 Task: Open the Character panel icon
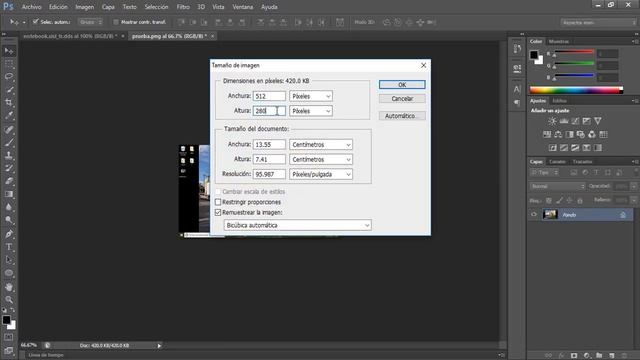[517, 89]
